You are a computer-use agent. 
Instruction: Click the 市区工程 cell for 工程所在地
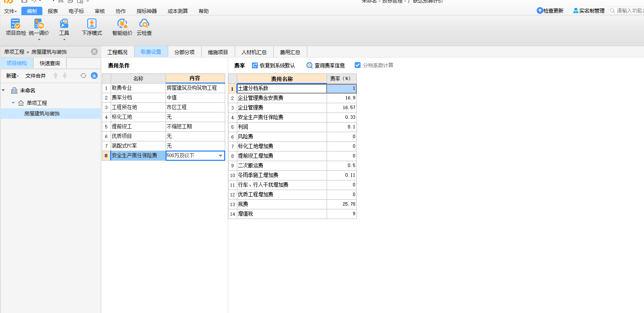pos(195,107)
